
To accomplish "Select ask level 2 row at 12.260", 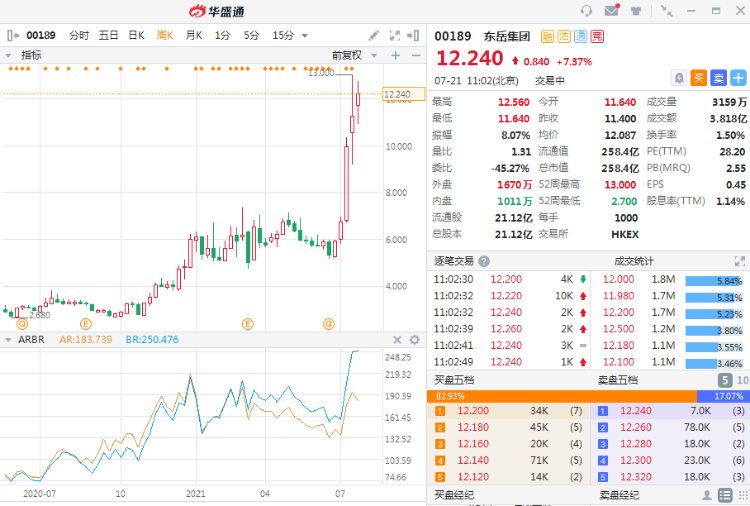I will (670, 427).
